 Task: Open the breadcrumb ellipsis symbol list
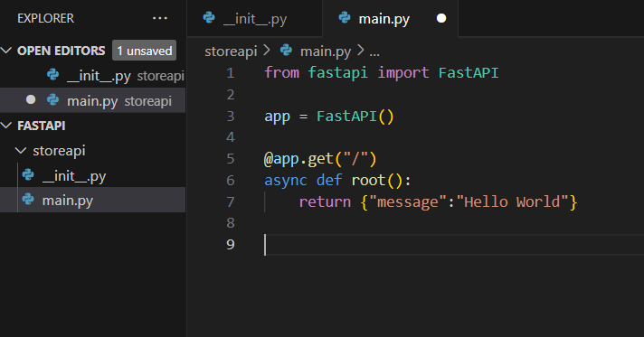(374, 52)
